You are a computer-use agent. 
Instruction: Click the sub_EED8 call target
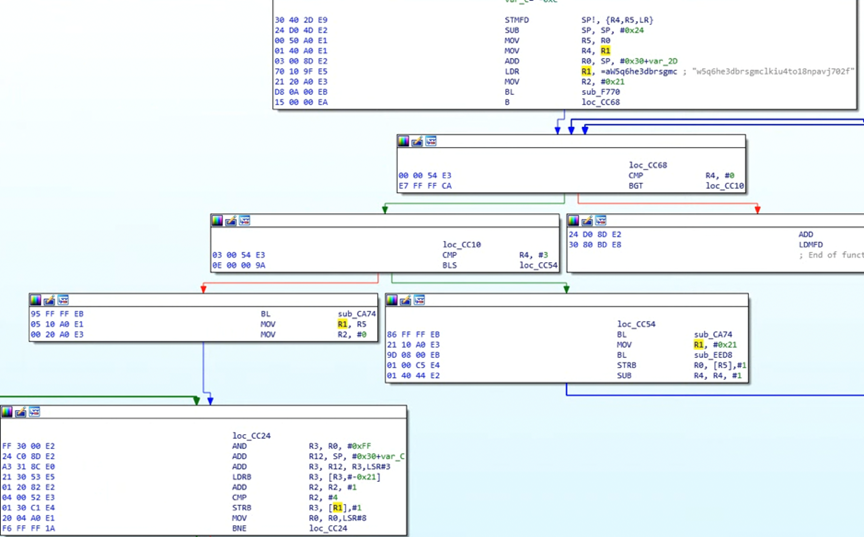(714, 355)
